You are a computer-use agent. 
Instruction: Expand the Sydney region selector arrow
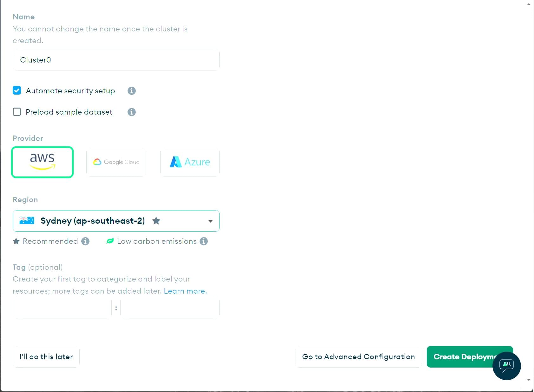point(210,221)
